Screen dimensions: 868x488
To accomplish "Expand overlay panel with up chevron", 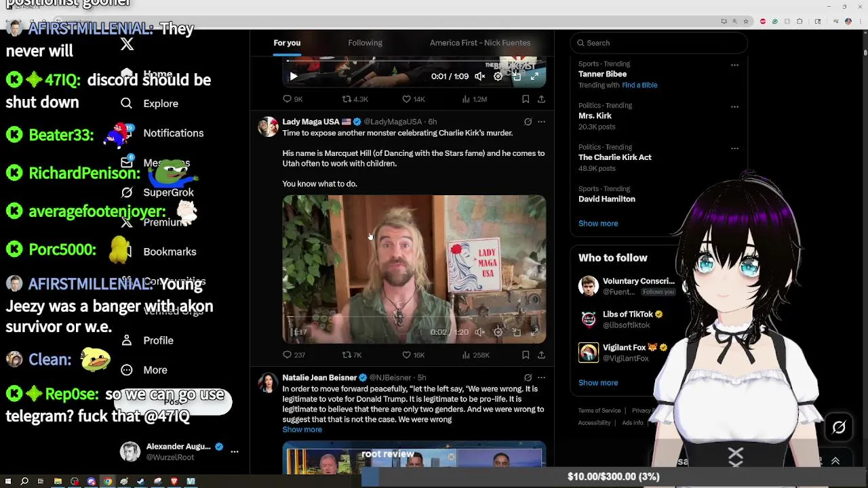I will 835,461.
